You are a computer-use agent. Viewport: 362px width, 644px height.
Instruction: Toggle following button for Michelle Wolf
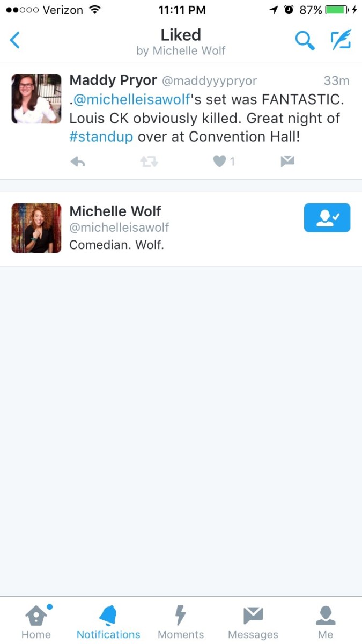327,218
